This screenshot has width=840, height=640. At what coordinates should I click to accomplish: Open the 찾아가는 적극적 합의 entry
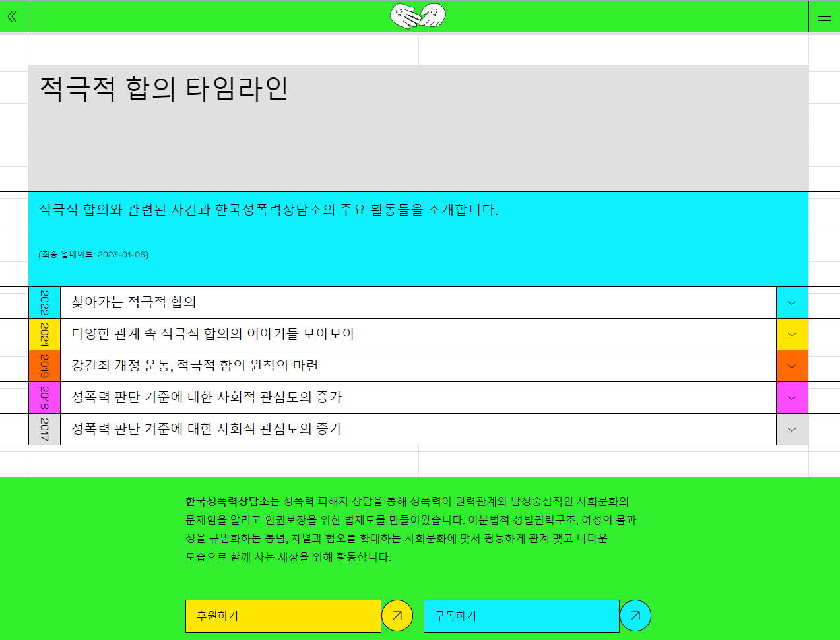[x=134, y=302]
